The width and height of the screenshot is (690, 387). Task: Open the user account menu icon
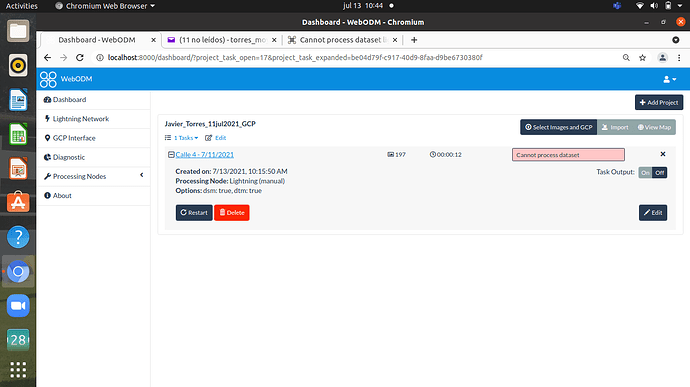(669, 79)
